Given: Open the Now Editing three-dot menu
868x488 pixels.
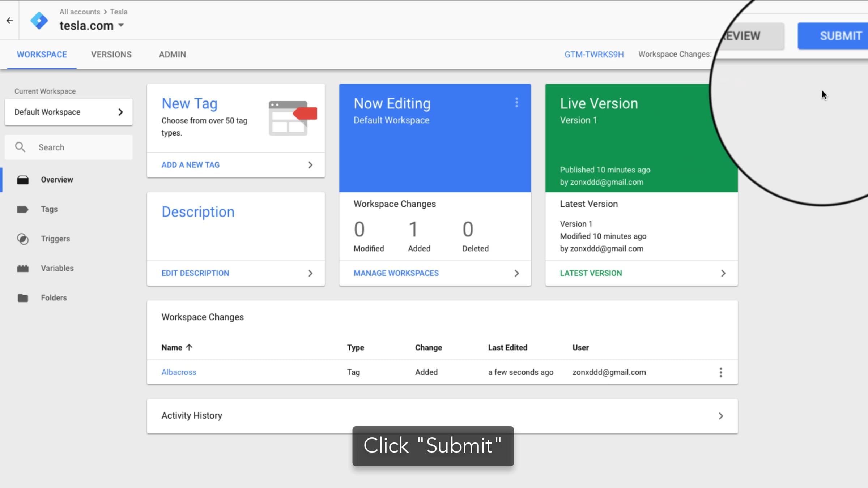Looking at the screenshot, I should [517, 103].
